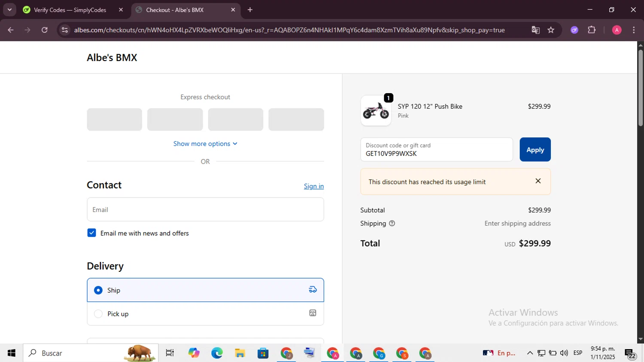Open the volume control in system tray
The width and height of the screenshot is (644, 362).
click(564, 353)
